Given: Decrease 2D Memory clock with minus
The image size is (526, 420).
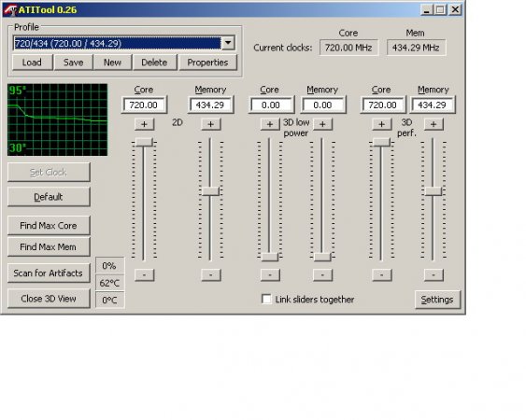Looking at the screenshot, I should click(x=210, y=274).
